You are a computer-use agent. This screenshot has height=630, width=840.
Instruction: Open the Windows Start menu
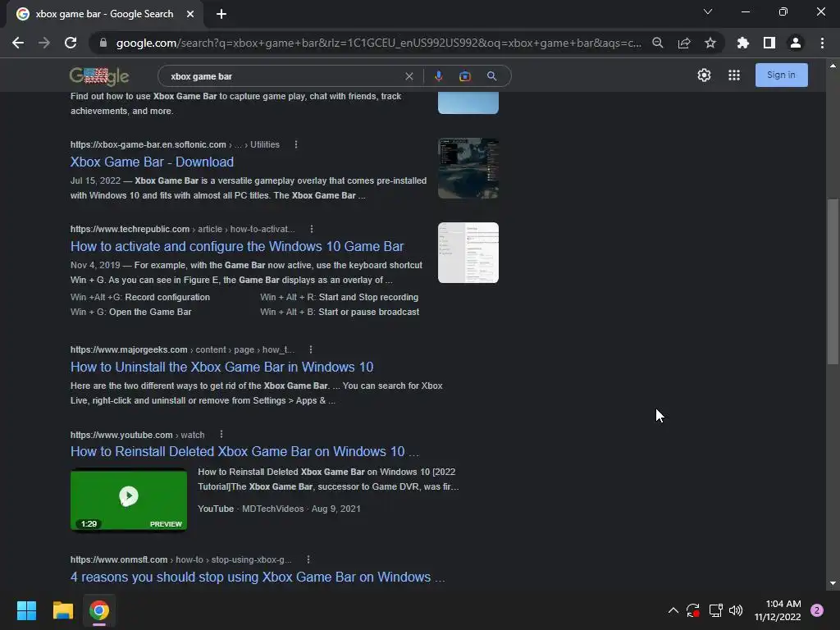26,610
